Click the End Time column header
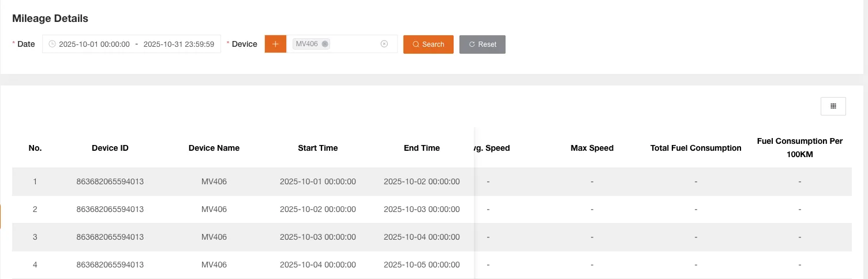The width and height of the screenshot is (868, 279). (422, 148)
